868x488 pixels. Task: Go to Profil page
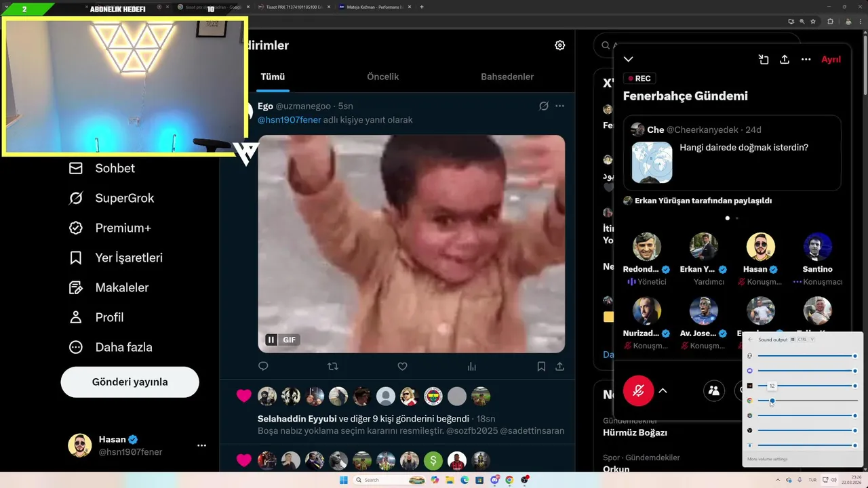[96, 317]
